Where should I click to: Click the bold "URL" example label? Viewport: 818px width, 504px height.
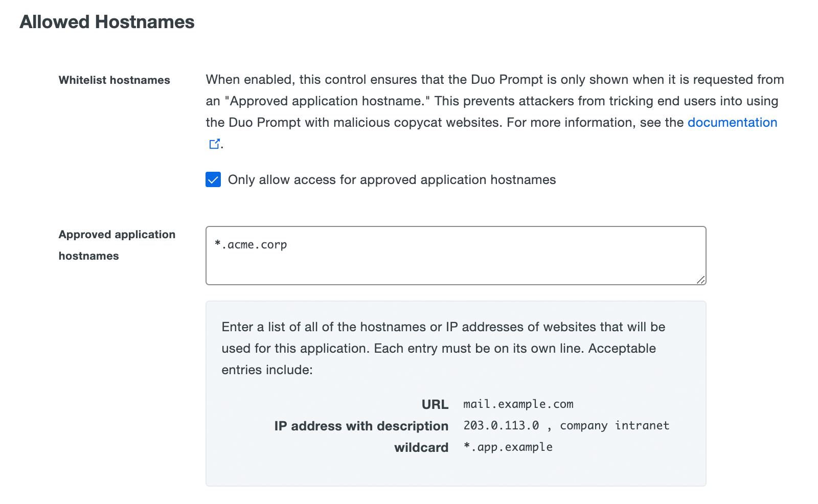435,404
